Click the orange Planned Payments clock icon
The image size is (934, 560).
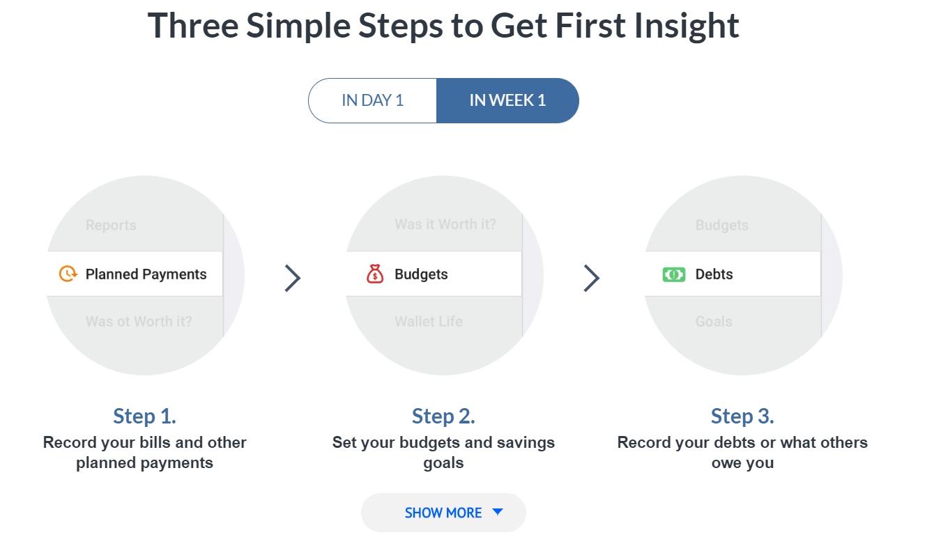68,274
